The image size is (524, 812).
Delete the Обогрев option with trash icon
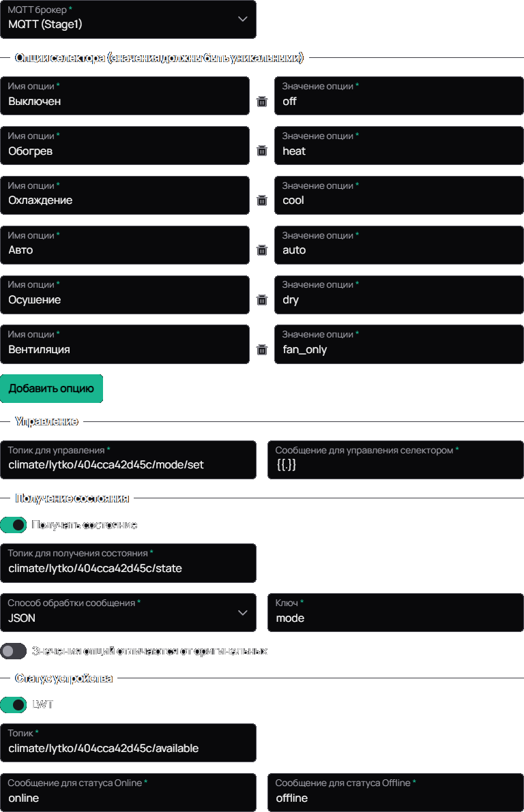(262, 151)
